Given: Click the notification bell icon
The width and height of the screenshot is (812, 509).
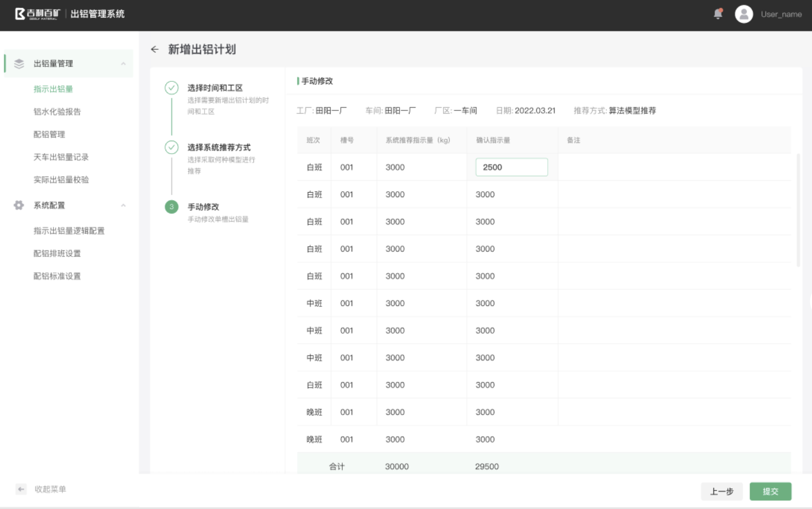Looking at the screenshot, I should point(718,14).
